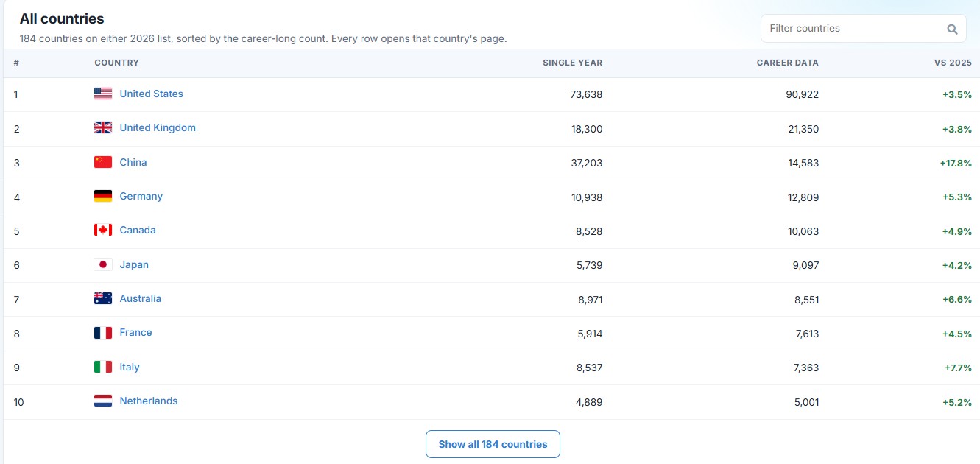
Task: Sort by the Single Year column header
Action: pos(572,63)
